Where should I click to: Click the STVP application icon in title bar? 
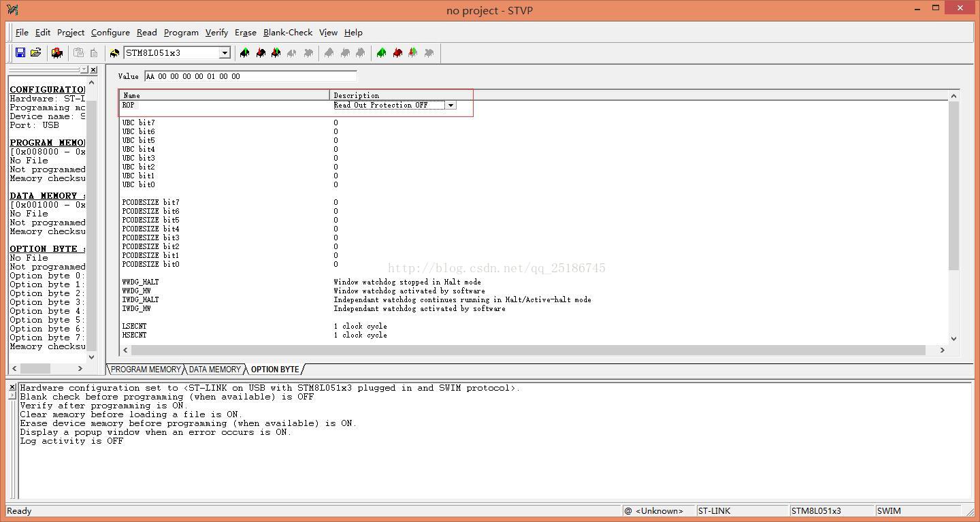point(12,10)
